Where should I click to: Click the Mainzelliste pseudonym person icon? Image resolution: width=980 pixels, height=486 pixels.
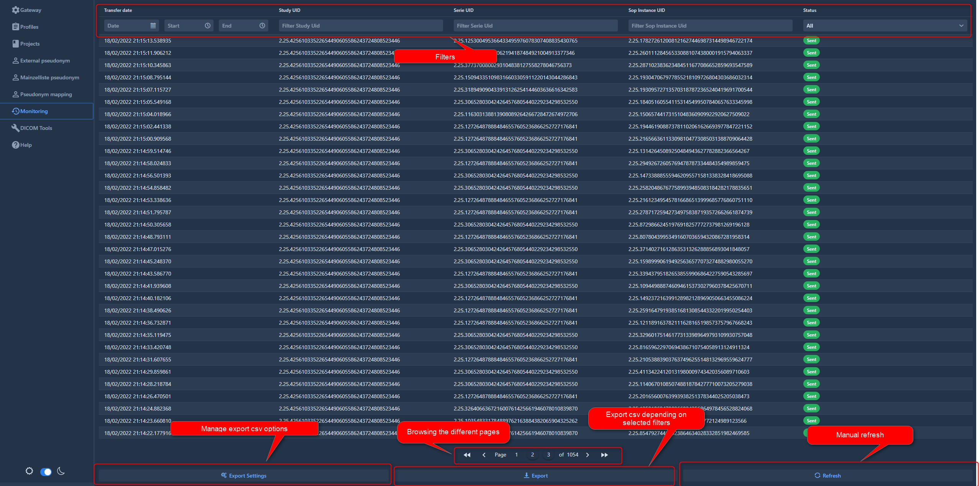[x=16, y=77]
